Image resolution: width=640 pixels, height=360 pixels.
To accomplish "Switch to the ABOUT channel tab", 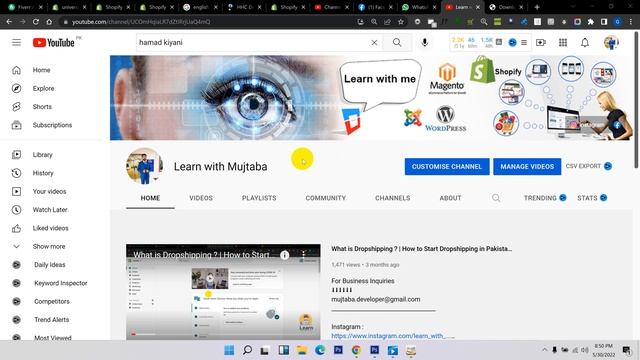I will tap(450, 198).
